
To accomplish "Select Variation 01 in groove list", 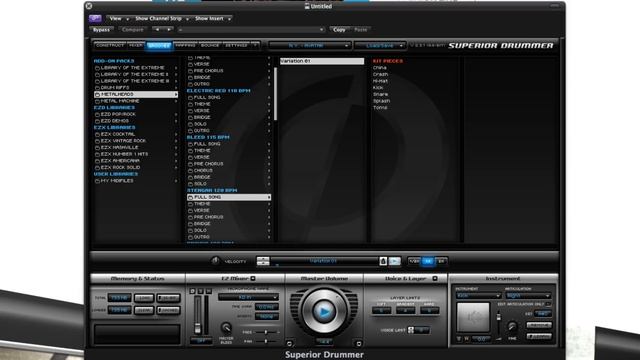I will click(322, 61).
